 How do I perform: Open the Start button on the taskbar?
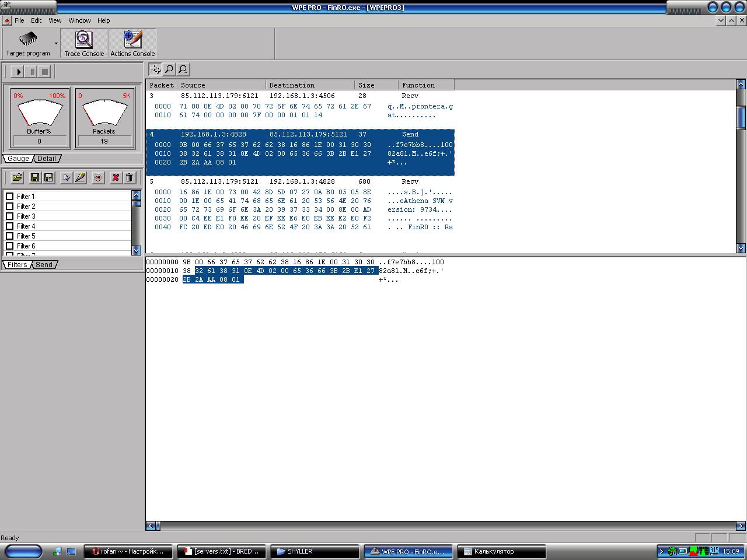tap(23, 551)
